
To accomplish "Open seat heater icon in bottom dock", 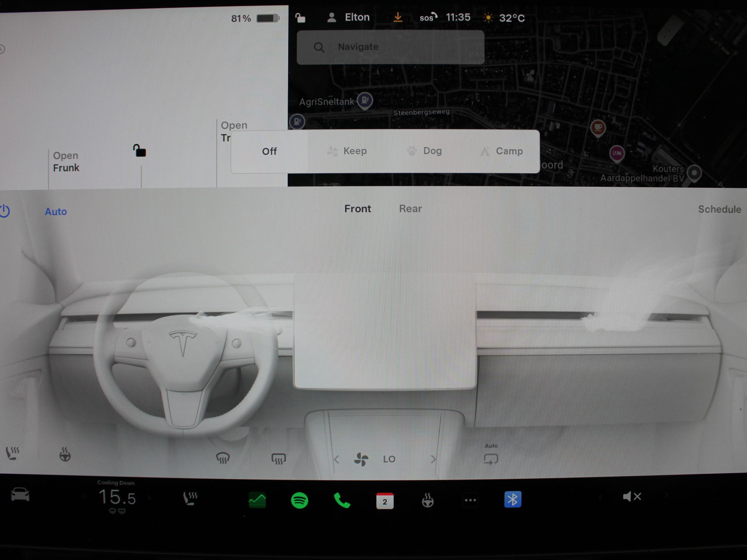I will (x=190, y=498).
